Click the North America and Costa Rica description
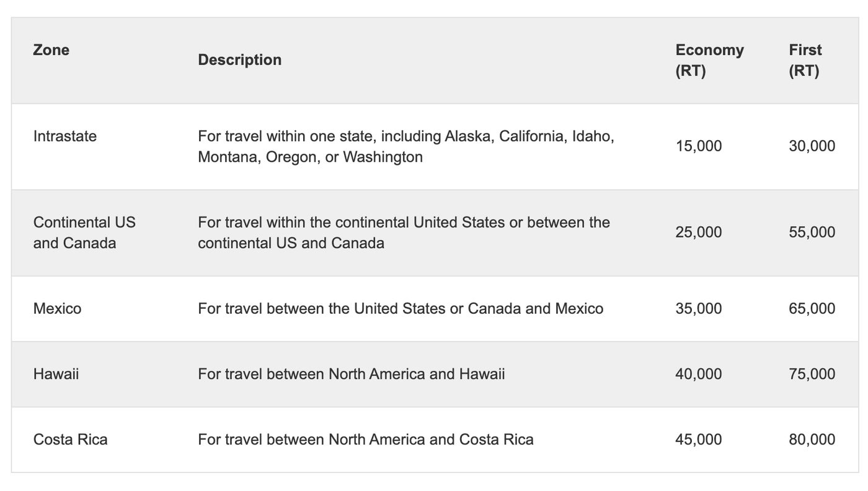Image resolution: width=868 pixels, height=491 pixels. tap(365, 440)
